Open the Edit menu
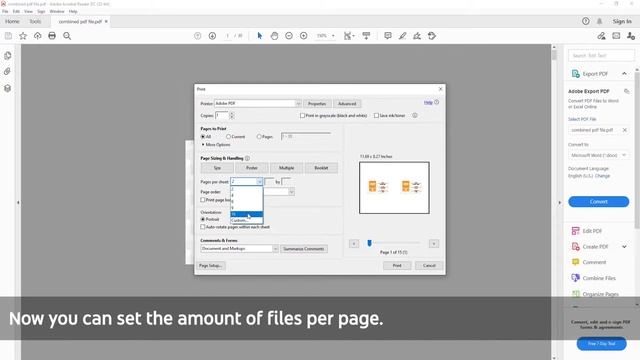Image resolution: width=640 pixels, height=360 pixels. pos(16,11)
